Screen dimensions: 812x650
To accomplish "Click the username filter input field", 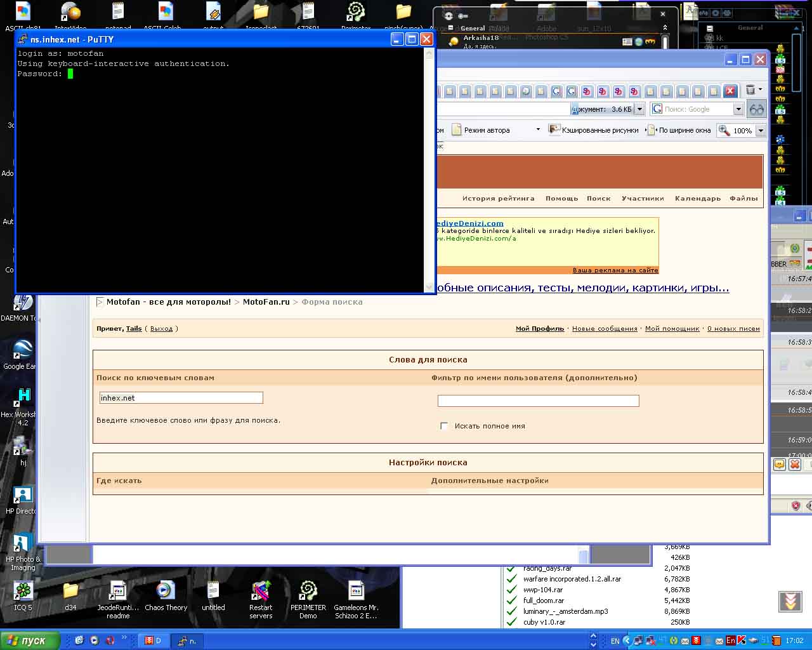I will pos(538,401).
